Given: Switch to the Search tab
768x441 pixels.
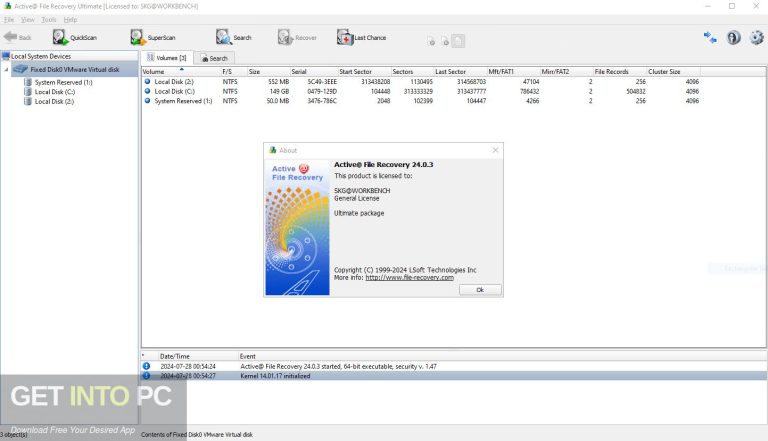Looking at the screenshot, I should (214, 58).
